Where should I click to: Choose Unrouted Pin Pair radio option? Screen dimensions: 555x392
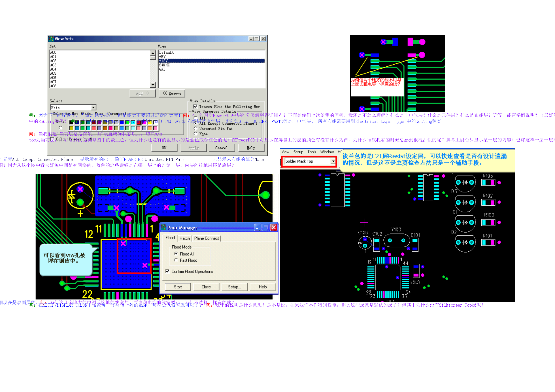[196, 129]
